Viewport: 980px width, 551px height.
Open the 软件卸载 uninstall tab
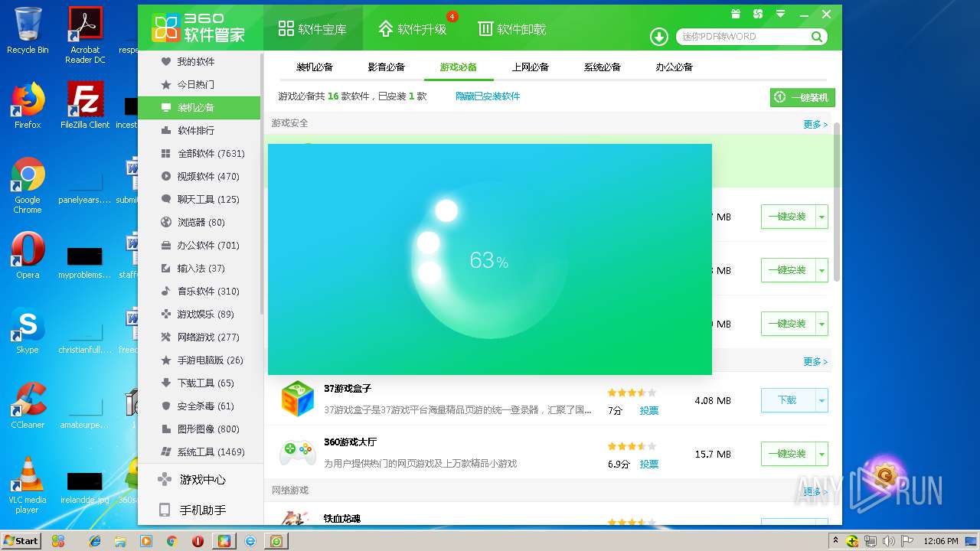pyautogui.click(x=511, y=29)
